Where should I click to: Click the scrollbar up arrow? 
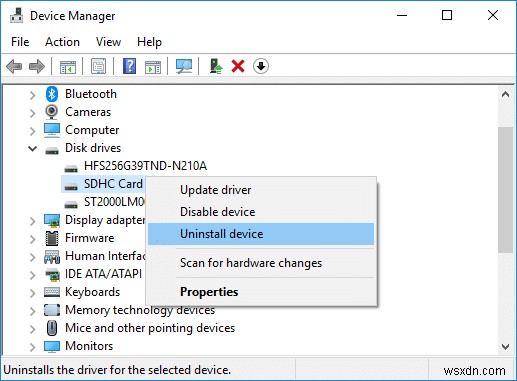point(505,95)
